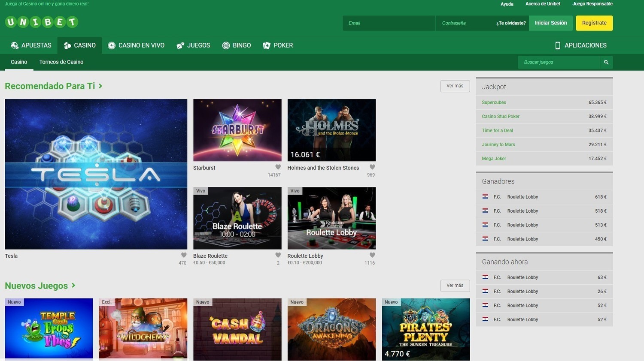
Task: Click the Regístrate button
Action: coord(594,23)
